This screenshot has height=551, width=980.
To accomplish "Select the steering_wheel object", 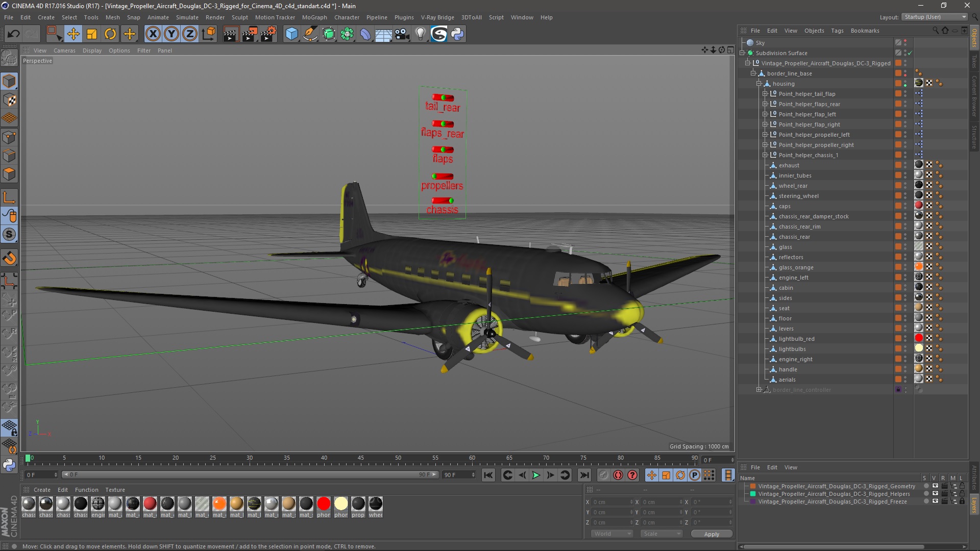I will click(798, 196).
